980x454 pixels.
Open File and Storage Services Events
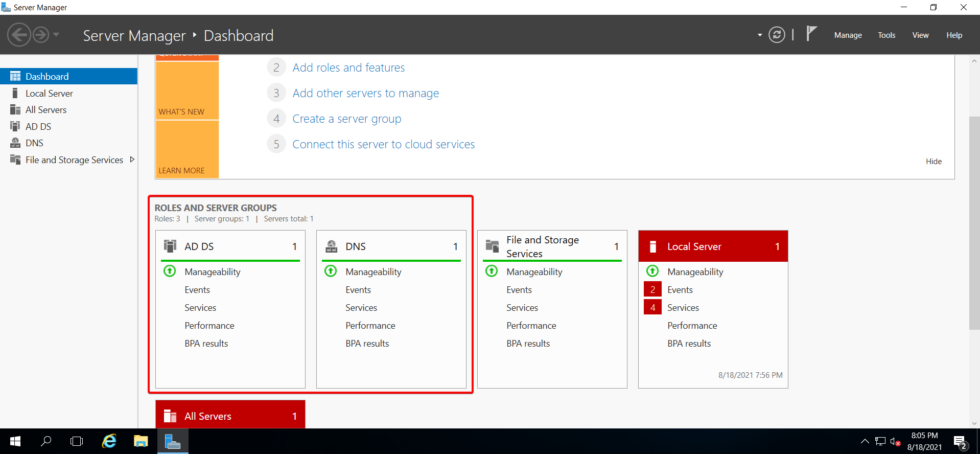(519, 290)
